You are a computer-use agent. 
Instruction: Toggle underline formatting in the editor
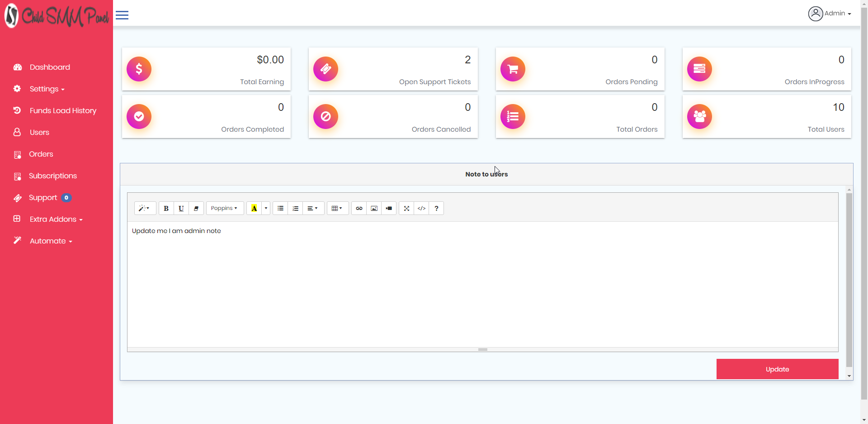click(x=181, y=208)
